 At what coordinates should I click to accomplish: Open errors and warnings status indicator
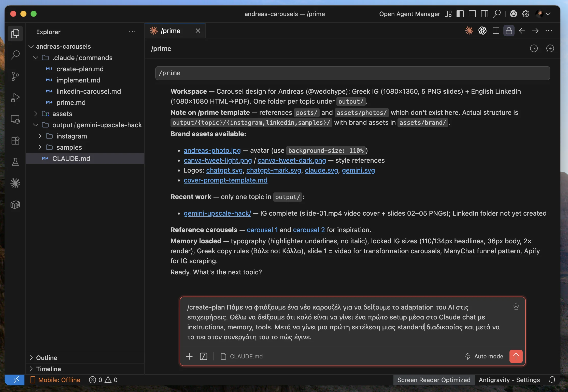tap(103, 380)
